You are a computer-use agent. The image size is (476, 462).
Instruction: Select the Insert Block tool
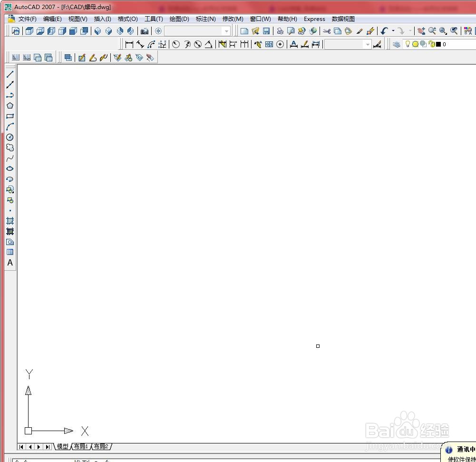click(10, 189)
